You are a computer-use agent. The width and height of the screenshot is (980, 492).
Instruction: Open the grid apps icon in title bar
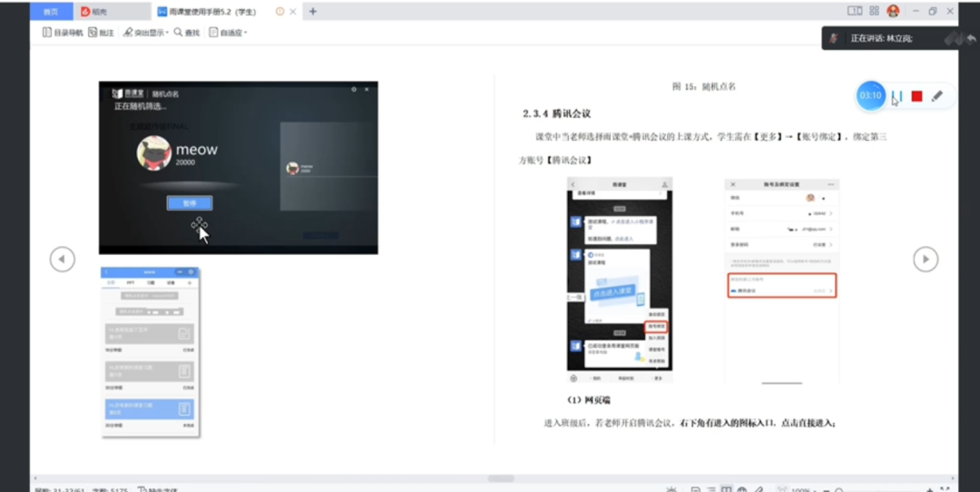click(x=874, y=11)
